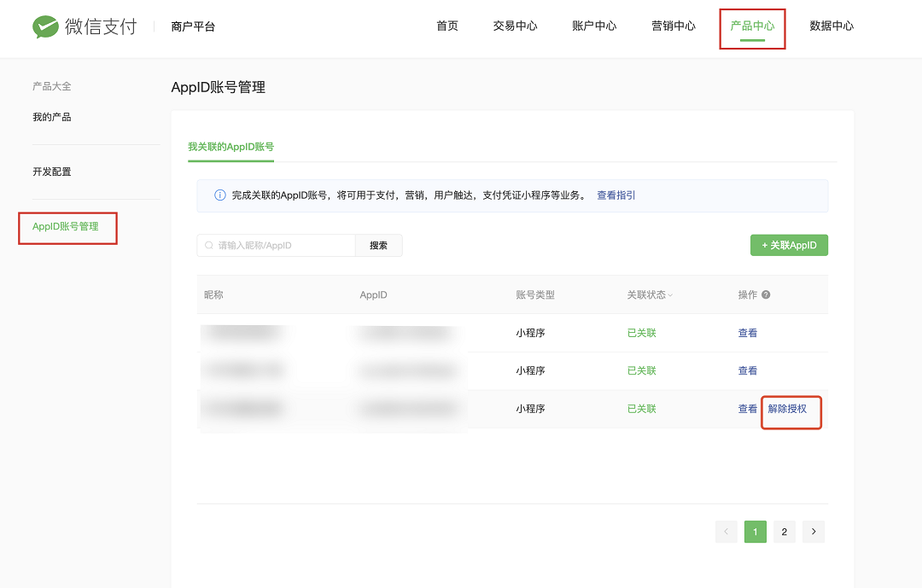This screenshot has height=588, width=922.
Task: Click the WeChat Pay logo icon
Action: tap(45, 26)
